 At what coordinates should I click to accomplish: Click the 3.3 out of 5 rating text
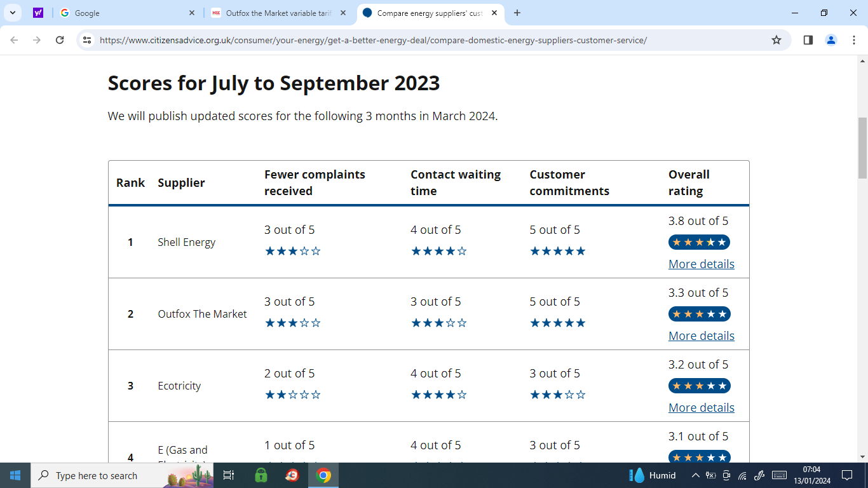coord(698,292)
